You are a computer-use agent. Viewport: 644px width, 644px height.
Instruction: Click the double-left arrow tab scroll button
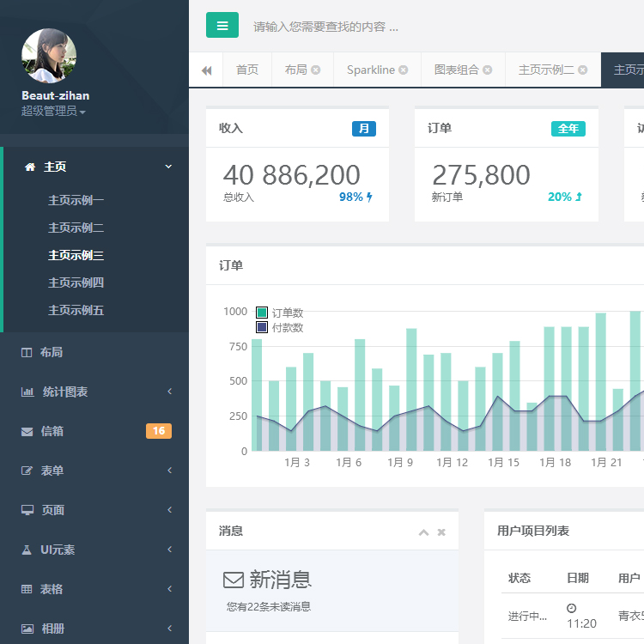[x=206, y=70]
